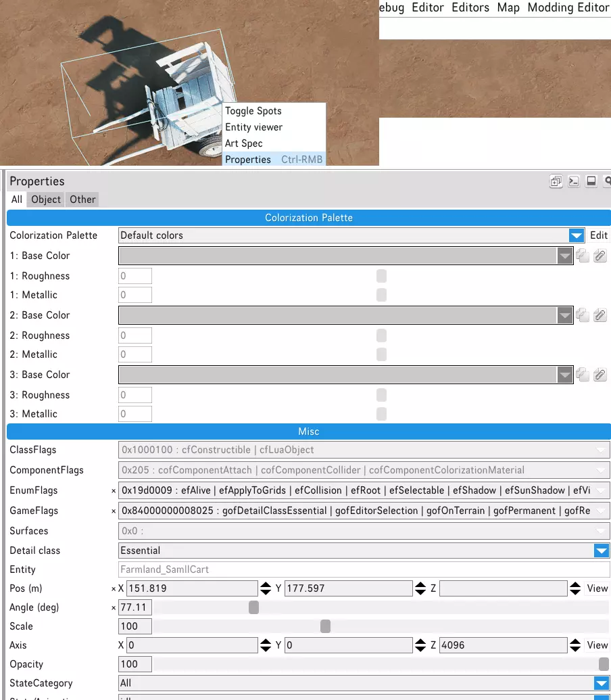Copy the 1: Base Color value
Viewport: 611px width, 700px height.
coord(583,256)
